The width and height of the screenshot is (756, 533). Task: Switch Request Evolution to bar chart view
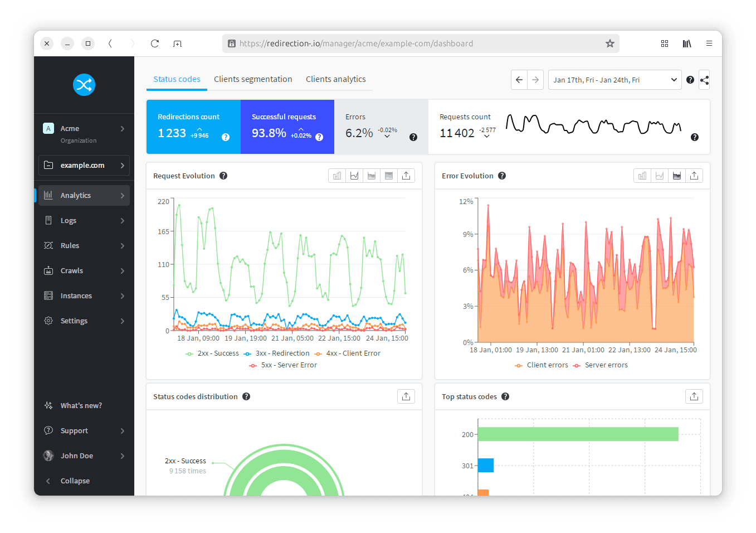(337, 176)
